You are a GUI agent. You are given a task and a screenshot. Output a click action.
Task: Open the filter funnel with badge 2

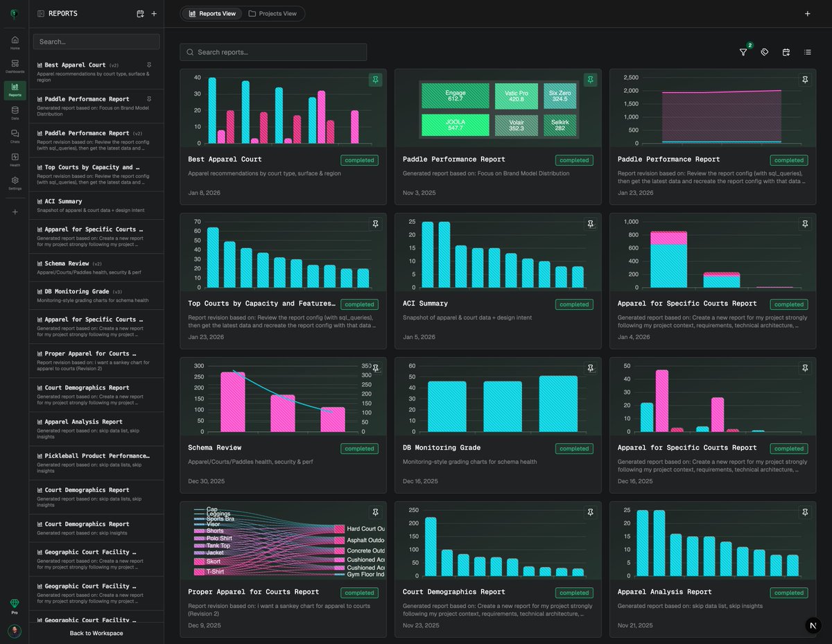click(743, 52)
